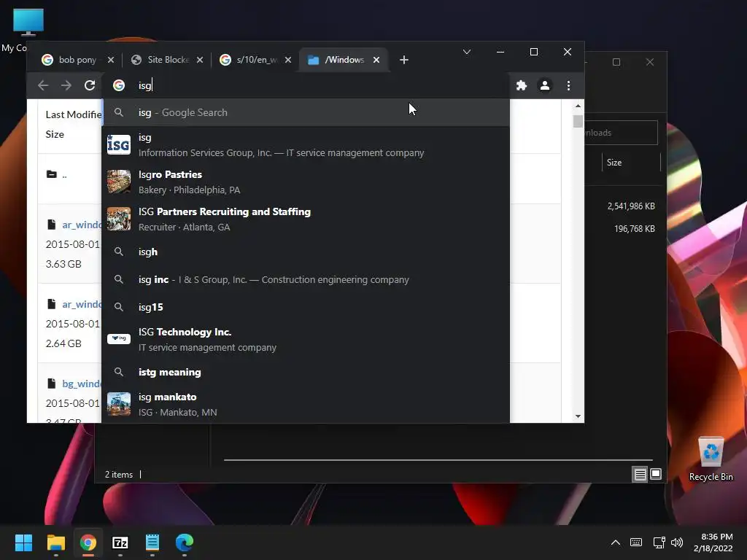Screen dimensions: 747x560
Task: Open File Explorer from the taskbar
Action: coord(55,542)
